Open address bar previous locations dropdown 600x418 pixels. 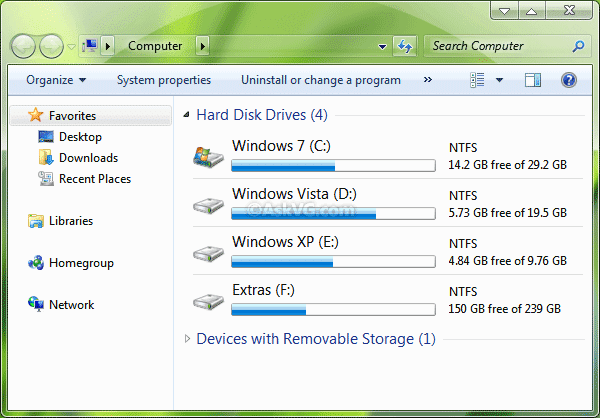tap(382, 47)
